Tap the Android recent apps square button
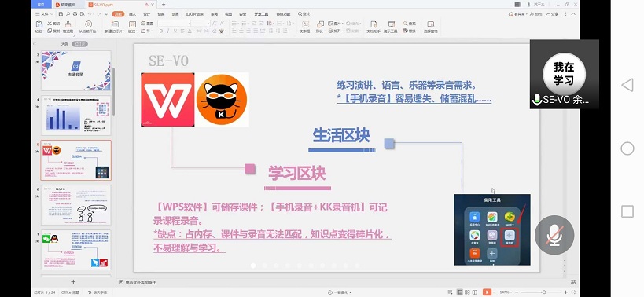 coord(627,211)
